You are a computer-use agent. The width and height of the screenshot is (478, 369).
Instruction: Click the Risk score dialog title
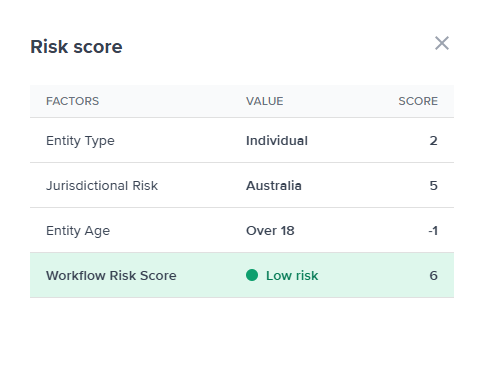pos(76,47)
